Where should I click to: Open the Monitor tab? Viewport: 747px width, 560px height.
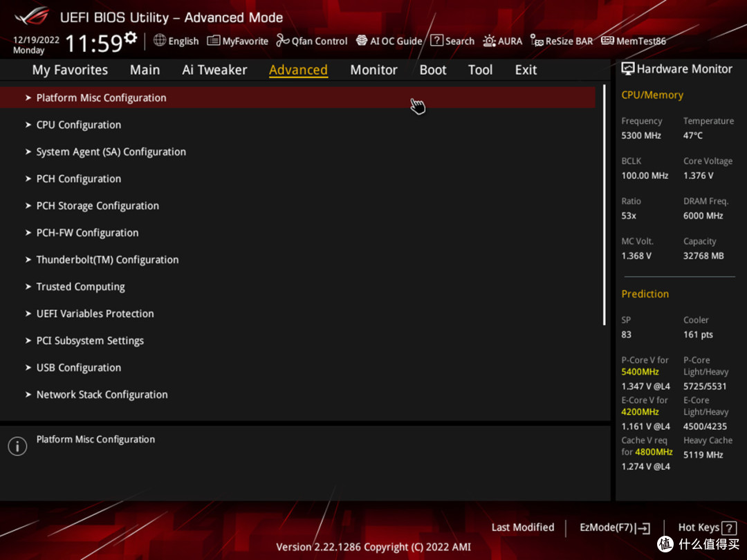coord(373,70)
